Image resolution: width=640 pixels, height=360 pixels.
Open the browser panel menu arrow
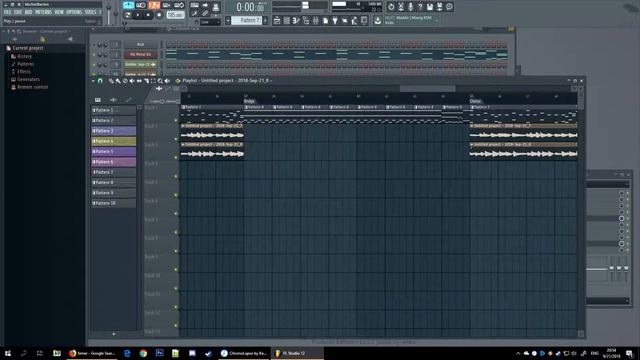pyautogui.click(x=4, y=31)
